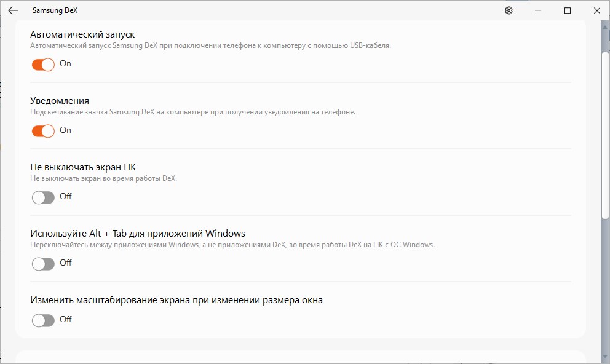Enable Alt + Tab для приложений Windows
Screen dimensions: 610x364
(x=42, y=263)
